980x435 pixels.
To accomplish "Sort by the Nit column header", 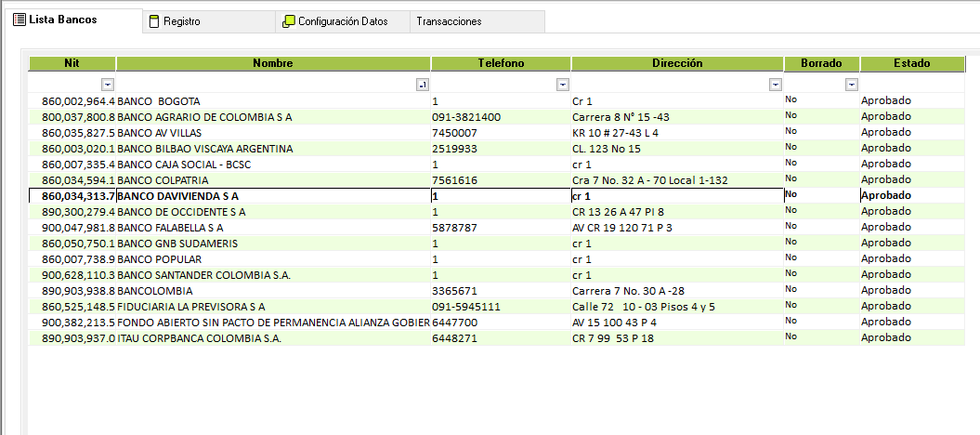I will click(72, 63).
